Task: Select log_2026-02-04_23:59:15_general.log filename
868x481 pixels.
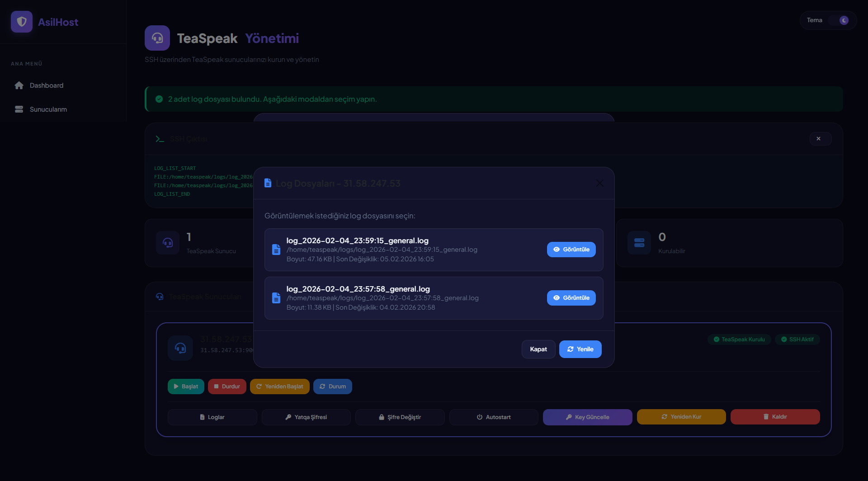Action: tap(357, 240)
